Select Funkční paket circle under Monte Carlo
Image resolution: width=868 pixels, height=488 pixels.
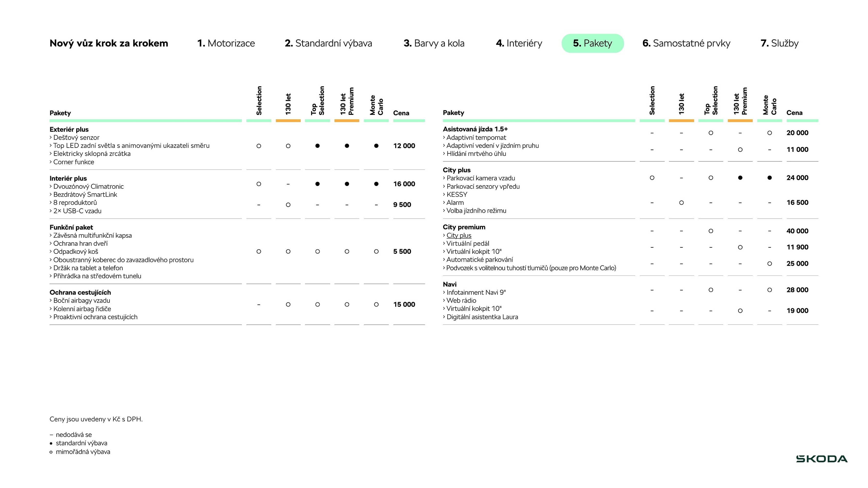(x=376, y=251)
